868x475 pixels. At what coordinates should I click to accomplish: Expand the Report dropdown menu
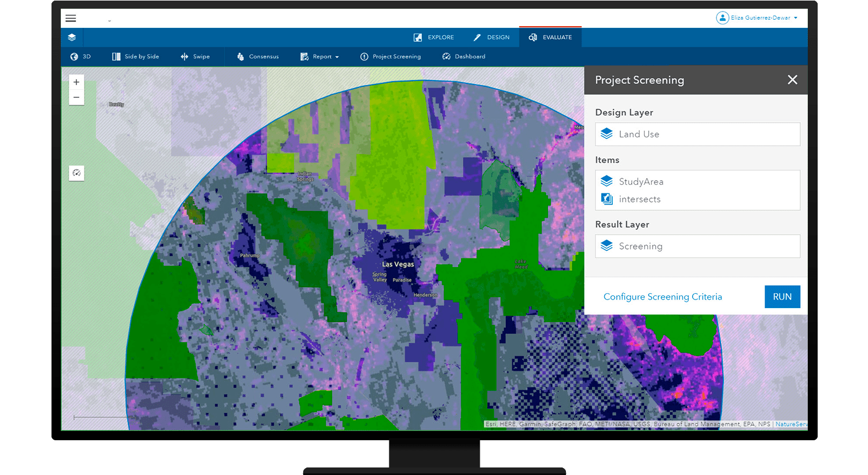(x=320, y=57)
